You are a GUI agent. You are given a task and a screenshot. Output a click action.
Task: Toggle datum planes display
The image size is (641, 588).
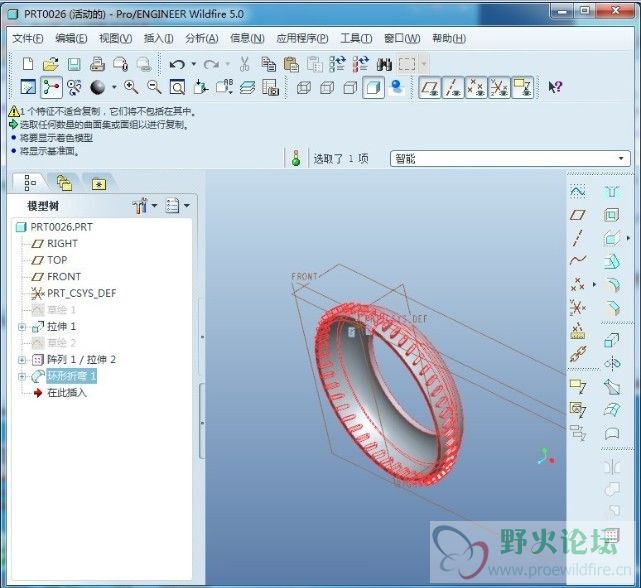(x=430, y=87)
